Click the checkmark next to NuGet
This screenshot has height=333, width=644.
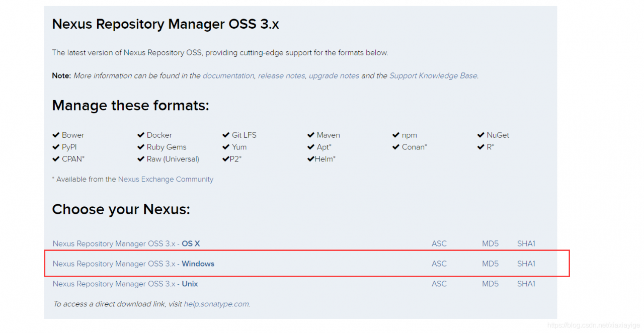coord(481,135)
